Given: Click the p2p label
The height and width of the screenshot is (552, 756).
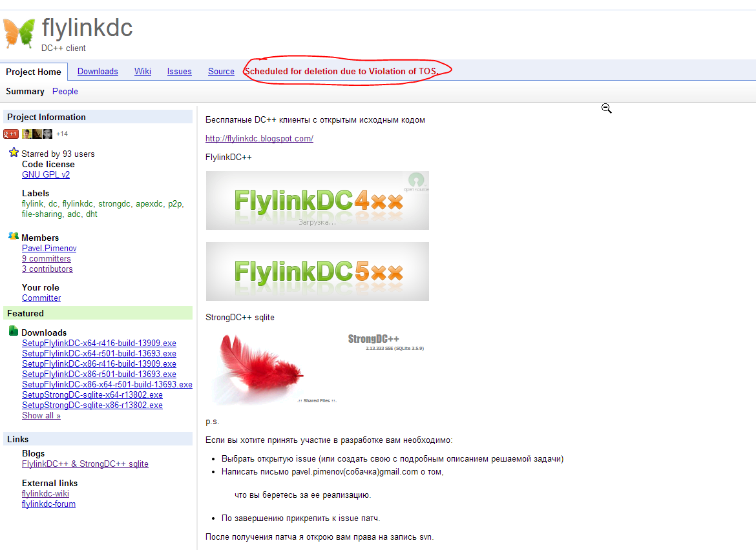Looking at the screenshot, I should pyautogui.click(x=175, y=204).
